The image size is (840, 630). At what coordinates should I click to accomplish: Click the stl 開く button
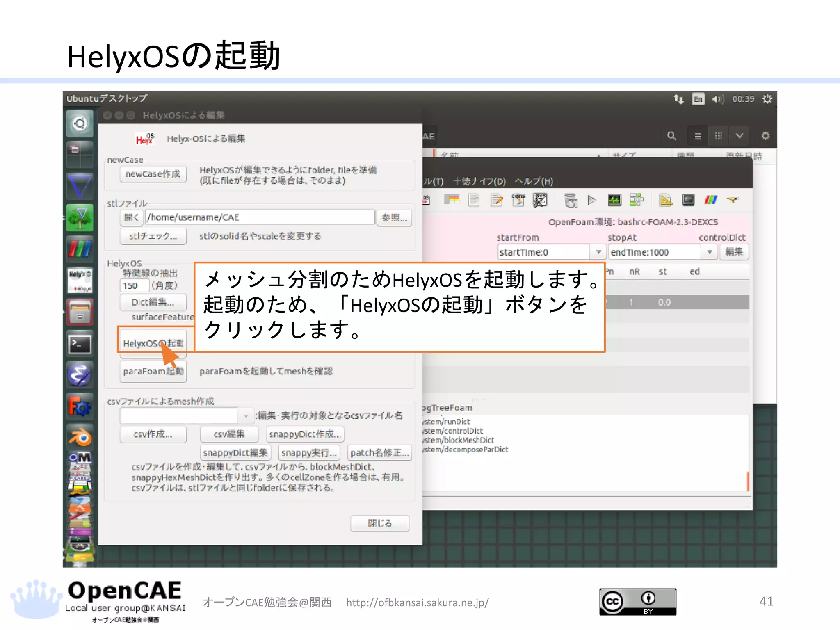(131, 217)
